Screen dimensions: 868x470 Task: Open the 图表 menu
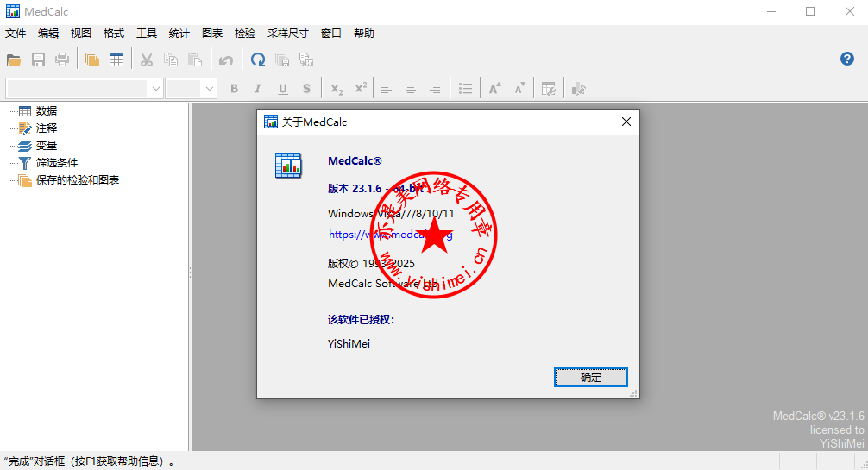(212, 34)
